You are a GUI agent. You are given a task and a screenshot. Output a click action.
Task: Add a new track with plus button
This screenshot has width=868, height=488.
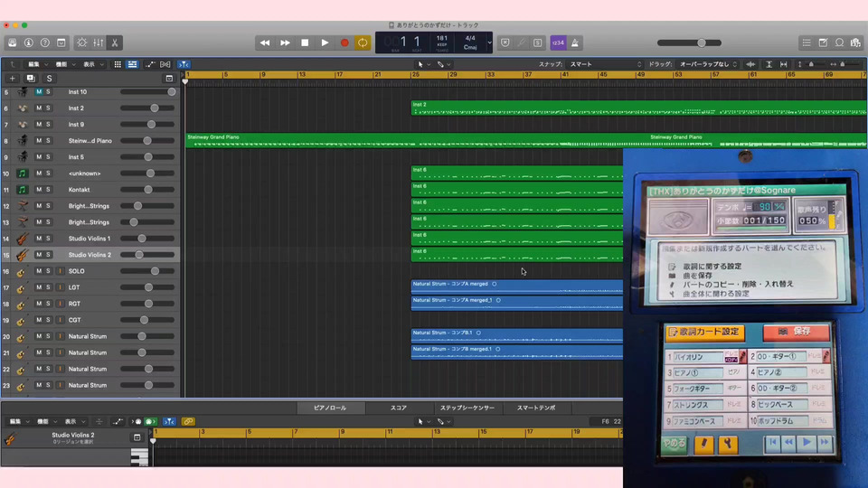click(x=12, y=79)
